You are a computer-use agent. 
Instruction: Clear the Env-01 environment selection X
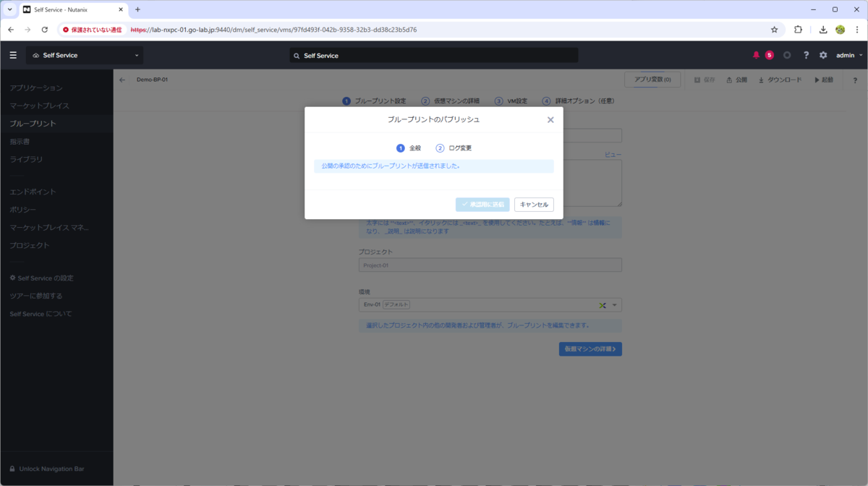(x=602, y=305)
